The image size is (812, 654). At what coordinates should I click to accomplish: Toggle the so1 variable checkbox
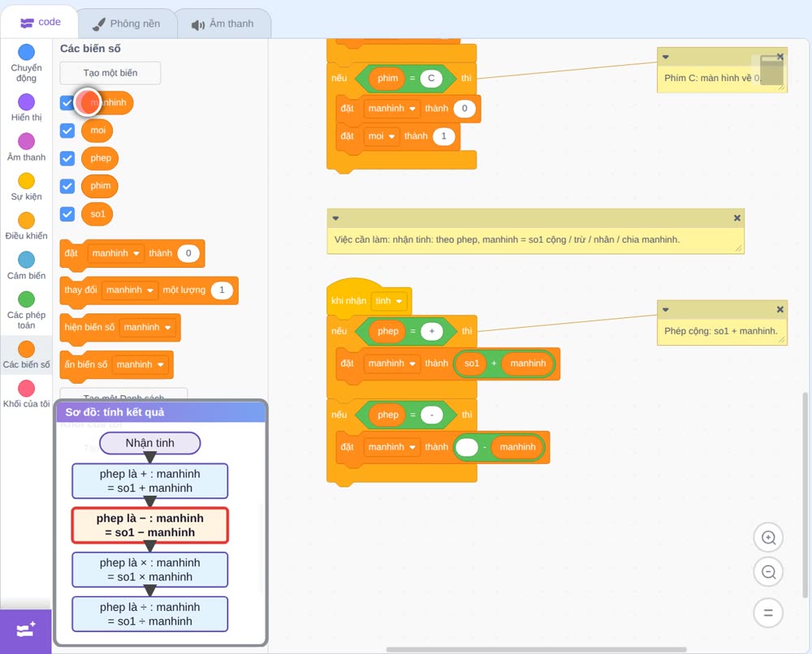point(67,214)
